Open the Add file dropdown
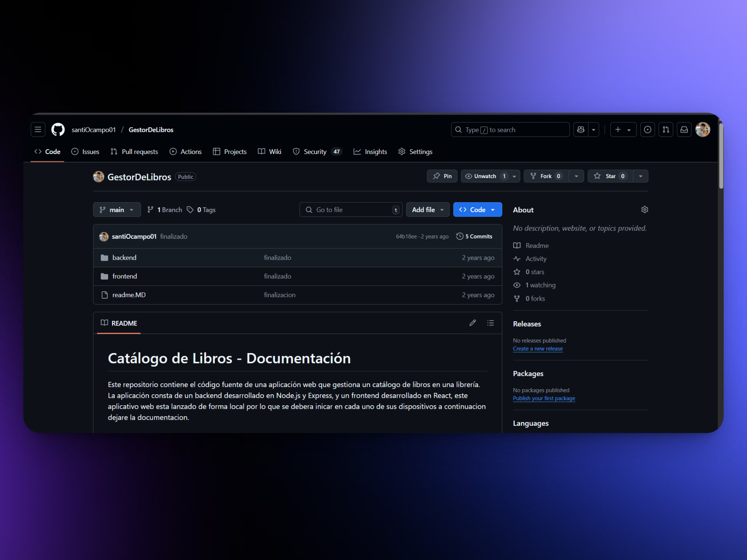The height and width of the screenshot is (560, 747). point(428,210)
